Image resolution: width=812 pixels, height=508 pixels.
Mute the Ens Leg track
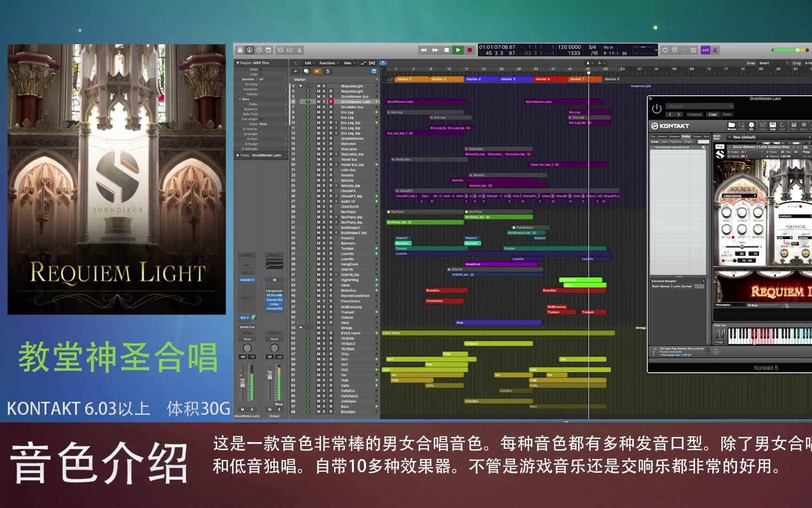(x=319, y=112)
